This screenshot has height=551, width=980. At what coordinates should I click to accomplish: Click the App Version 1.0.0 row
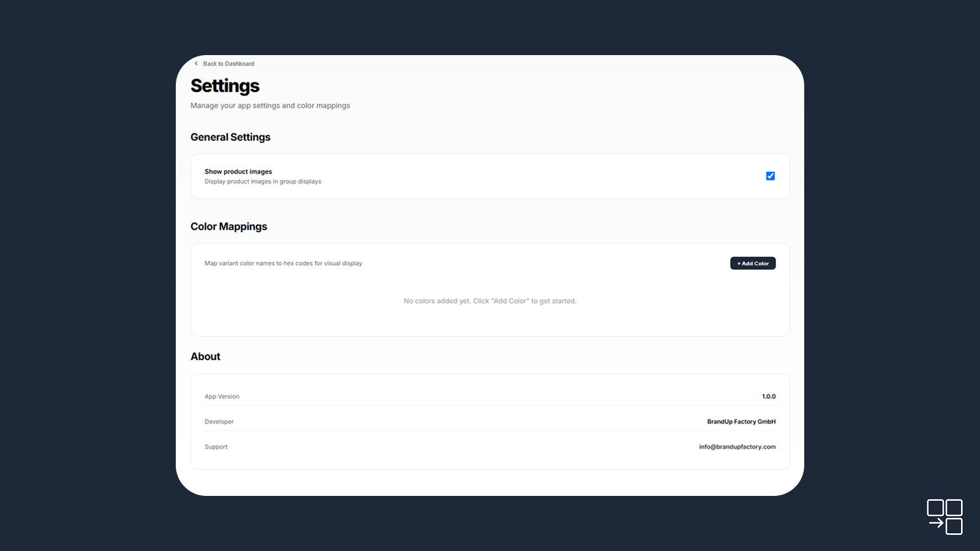pos(489,396)
